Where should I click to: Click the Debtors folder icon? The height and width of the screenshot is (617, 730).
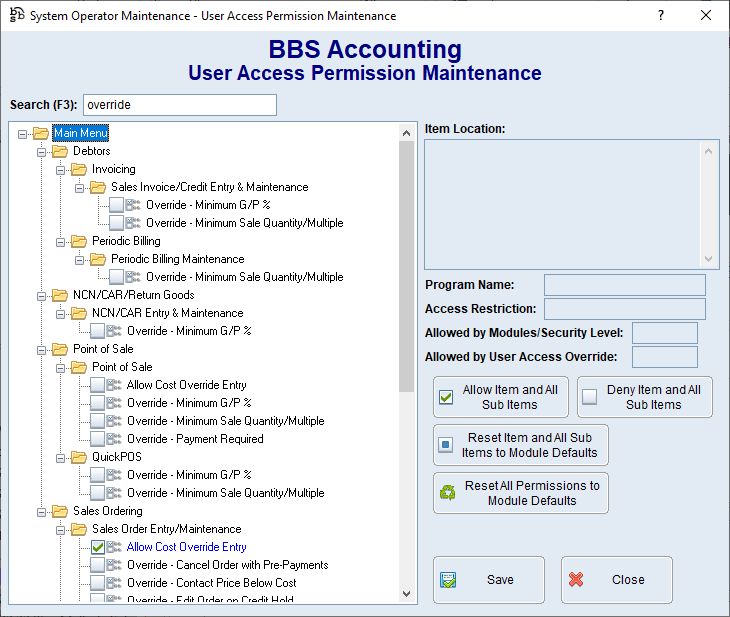pyautogui.click(x=60, y=151)
